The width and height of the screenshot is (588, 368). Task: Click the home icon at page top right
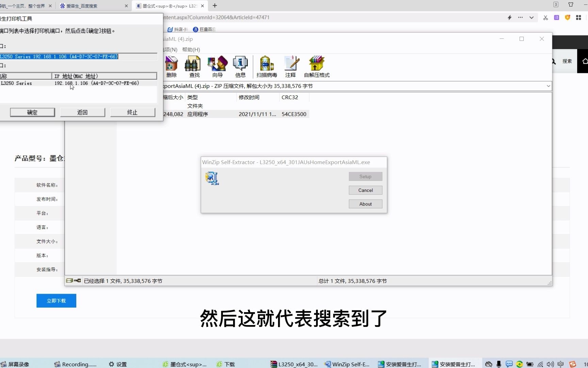tap(585, 61)
